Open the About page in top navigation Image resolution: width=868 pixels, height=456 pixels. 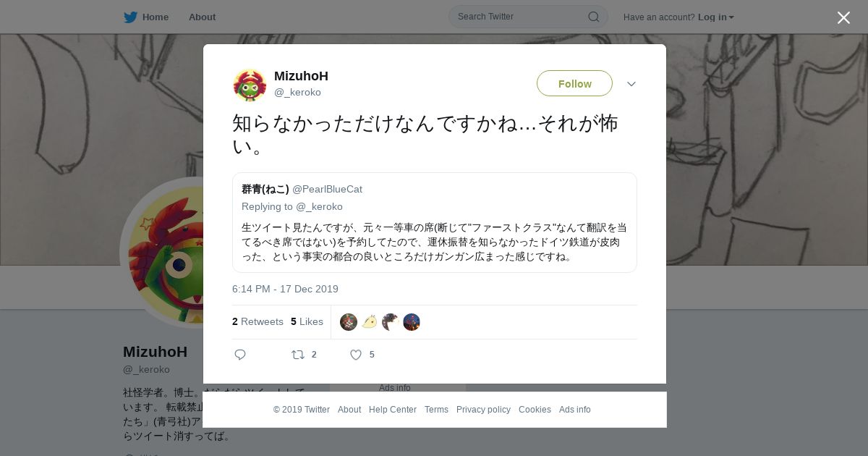point(202,17)
